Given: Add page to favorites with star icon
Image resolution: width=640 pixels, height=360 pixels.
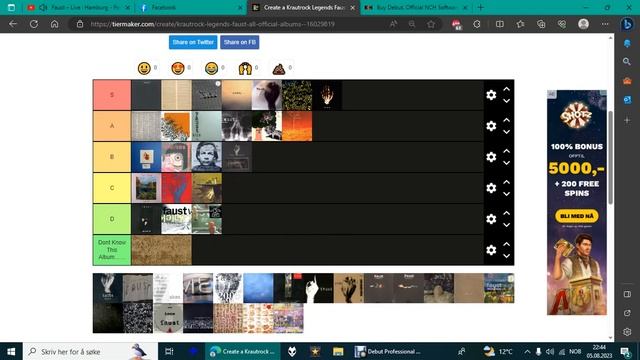Looking at the screenshot, I should pos(431,24).
